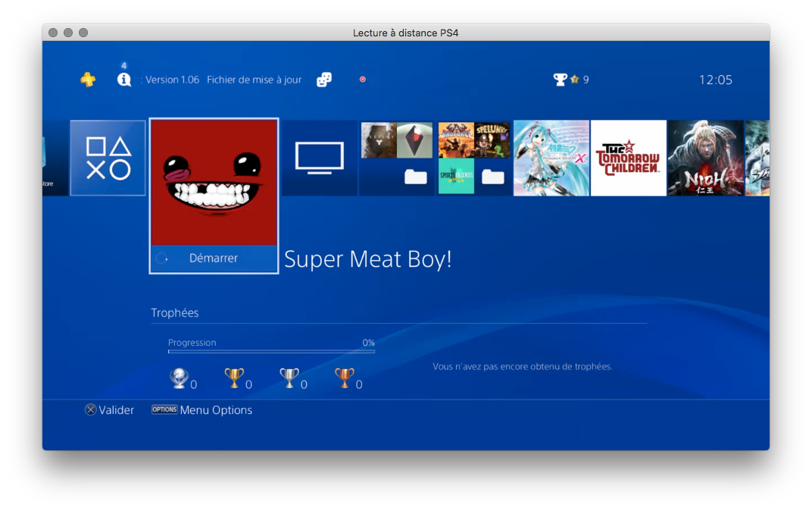This screenshot has width=812, height=511.
Task: Open the TV & Video tile
Action: (320, 158)
